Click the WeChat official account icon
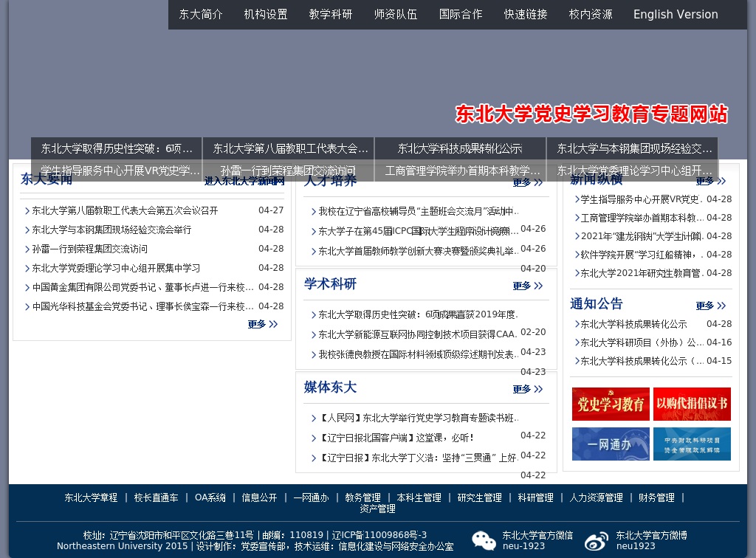 [x=484, y=541]
